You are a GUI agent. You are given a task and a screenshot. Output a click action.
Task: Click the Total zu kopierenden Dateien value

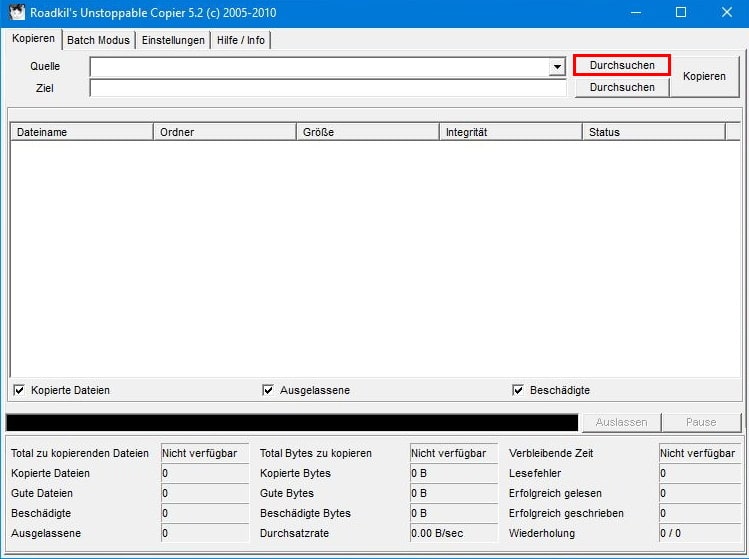[x=205, y=453]
